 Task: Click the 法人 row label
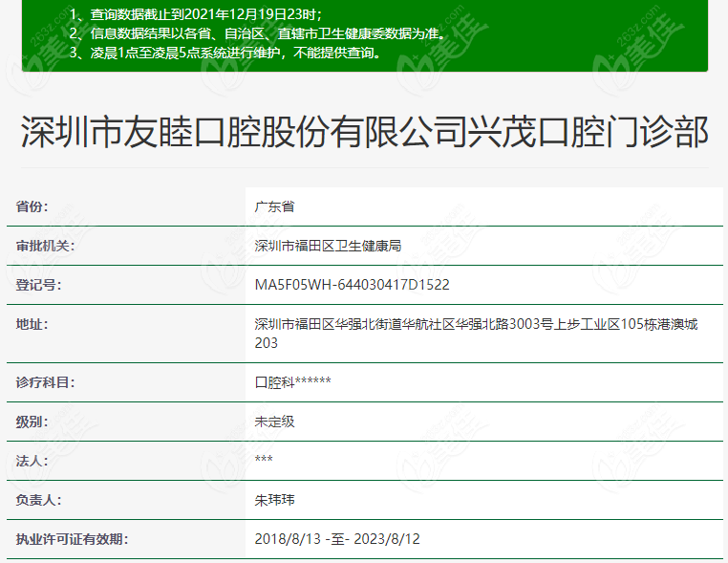[32, 461]
